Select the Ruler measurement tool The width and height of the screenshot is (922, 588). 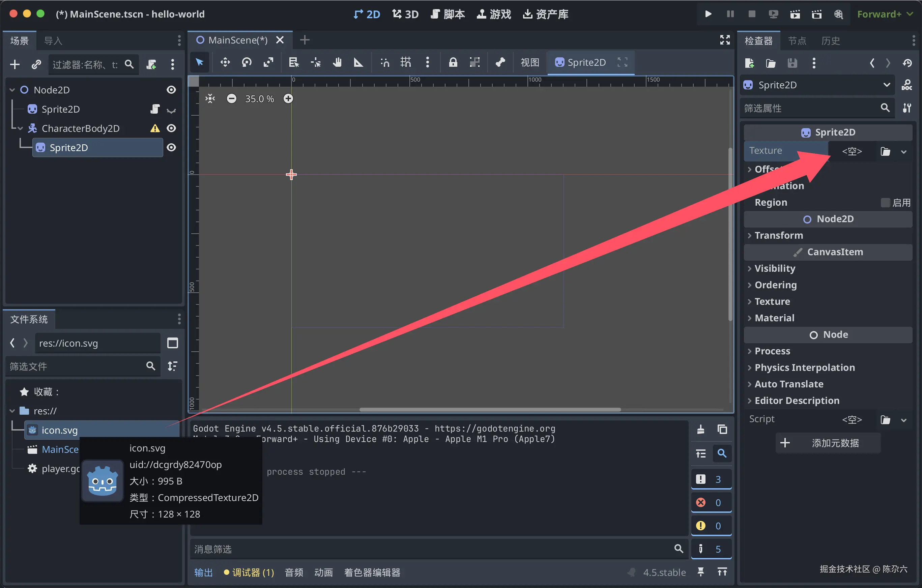click(358, 62)
